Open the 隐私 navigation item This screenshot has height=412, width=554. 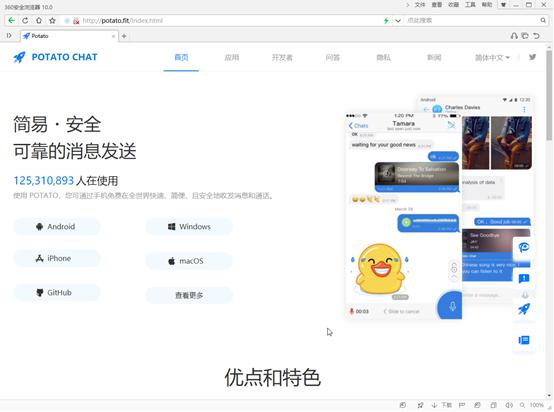[x=383, y=57]
